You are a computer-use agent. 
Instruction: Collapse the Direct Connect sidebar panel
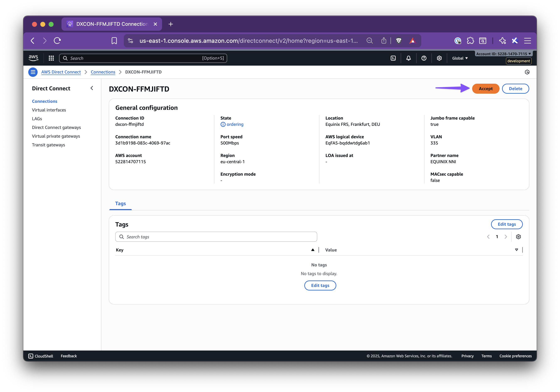92,88
